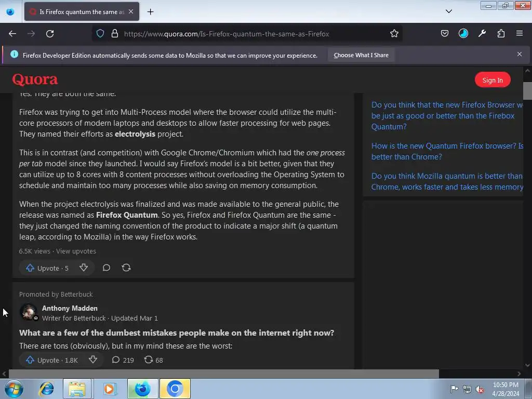The image size is (532, 399).
Task: Click the muted volume tray icon
Action: [480, 389]
